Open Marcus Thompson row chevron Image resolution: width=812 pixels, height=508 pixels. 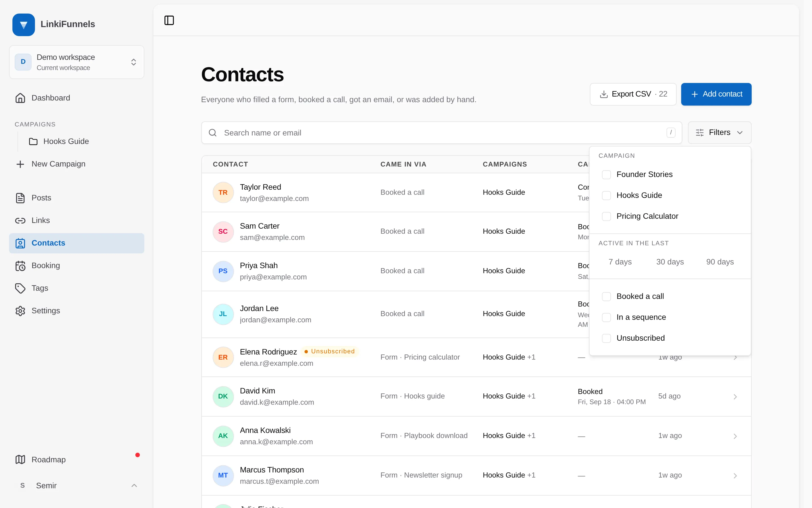click(735, 476)
